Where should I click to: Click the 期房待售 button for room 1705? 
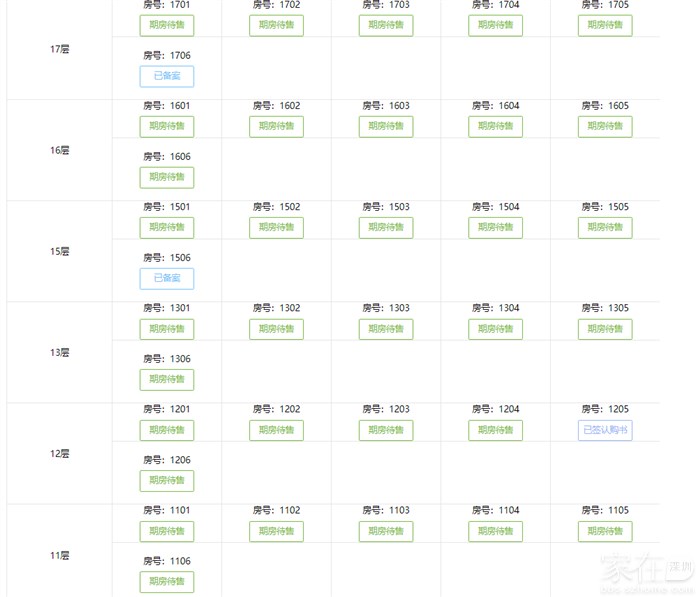tap(605, 25)
